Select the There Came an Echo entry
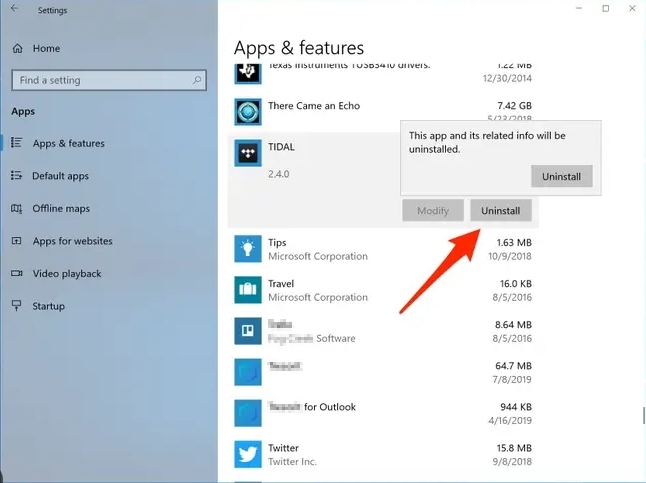 (x=383, y=112)
